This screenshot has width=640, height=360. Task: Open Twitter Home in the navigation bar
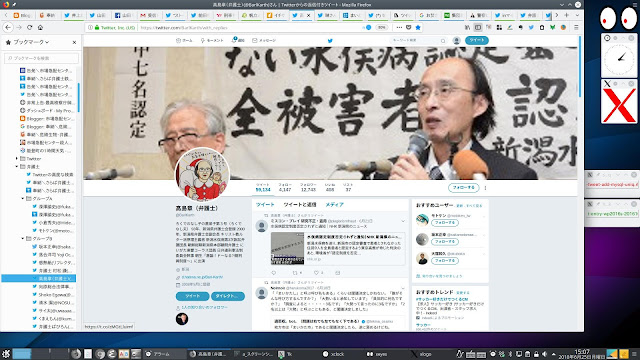(x=184, y=40)
